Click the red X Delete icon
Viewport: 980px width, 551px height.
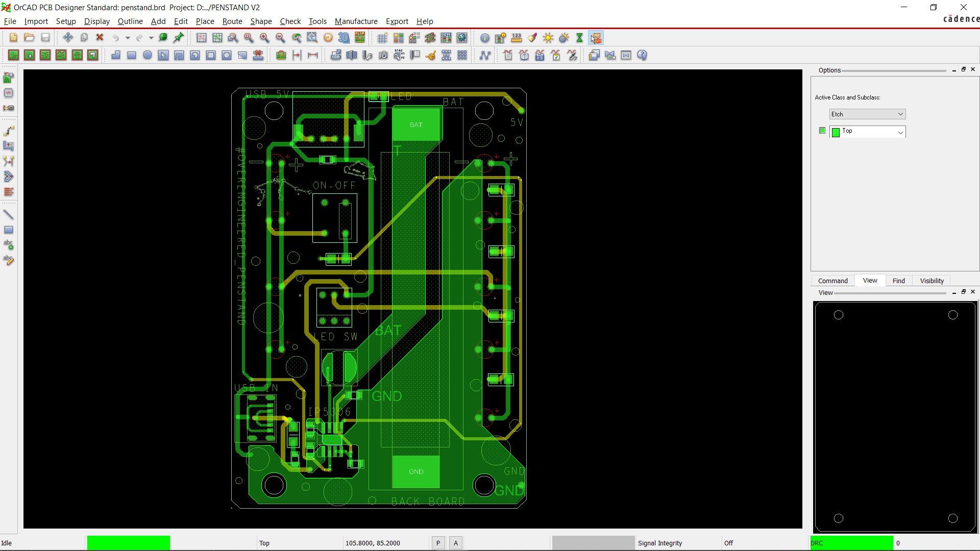100,38
